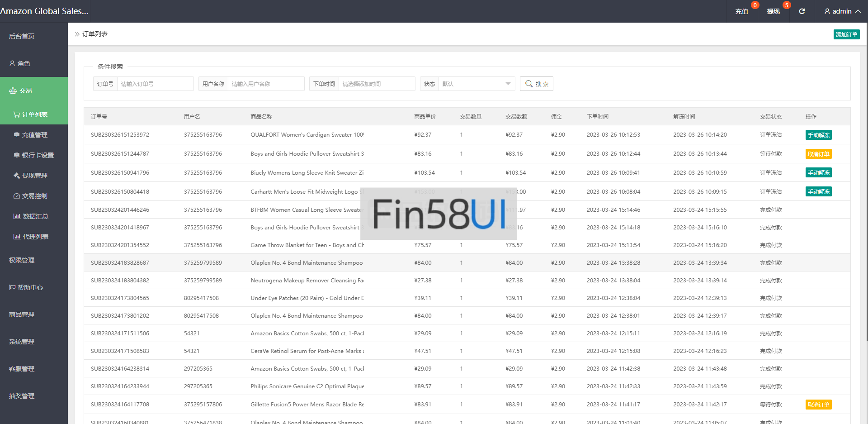Open 代理列表 in the sidebar
The width and height of the screenshot is (868, 424).
click(x=35, y=237)
